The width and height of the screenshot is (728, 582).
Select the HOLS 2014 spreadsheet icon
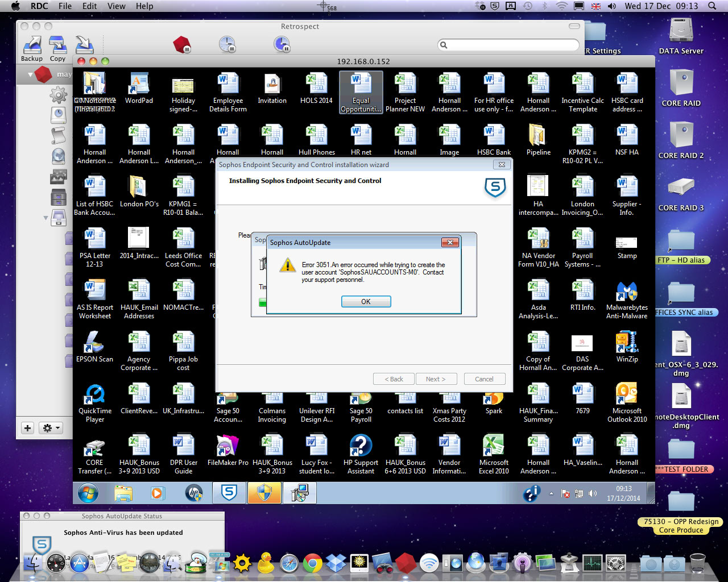pyautogui.click(x=316, y=89)
